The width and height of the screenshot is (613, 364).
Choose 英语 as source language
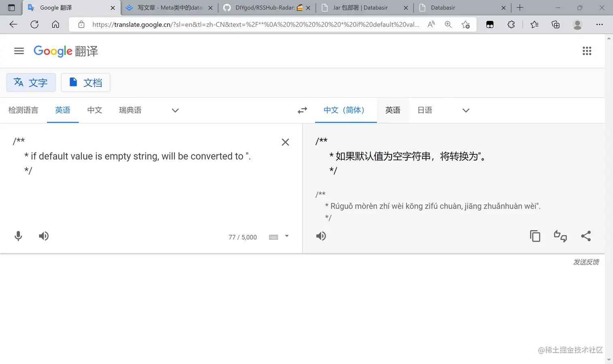click(63, 110)
